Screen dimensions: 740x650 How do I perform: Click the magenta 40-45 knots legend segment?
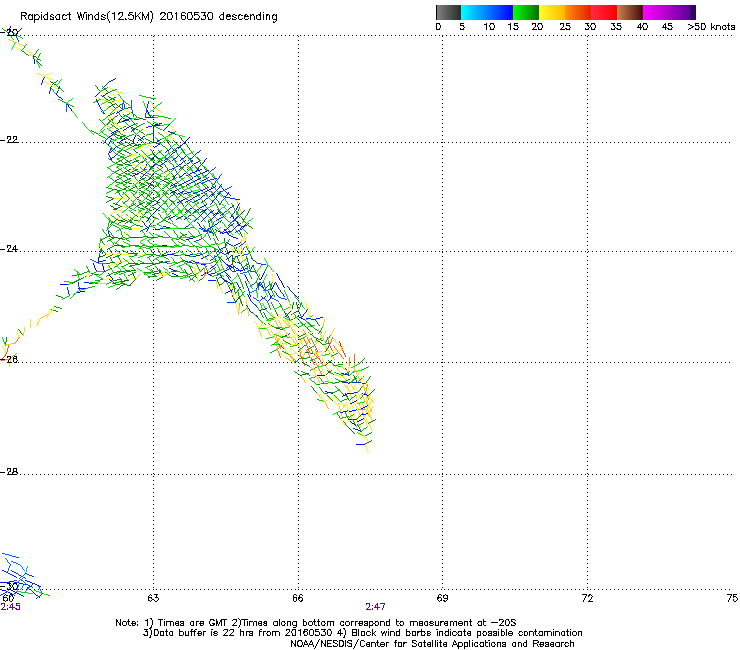point(656,12)
